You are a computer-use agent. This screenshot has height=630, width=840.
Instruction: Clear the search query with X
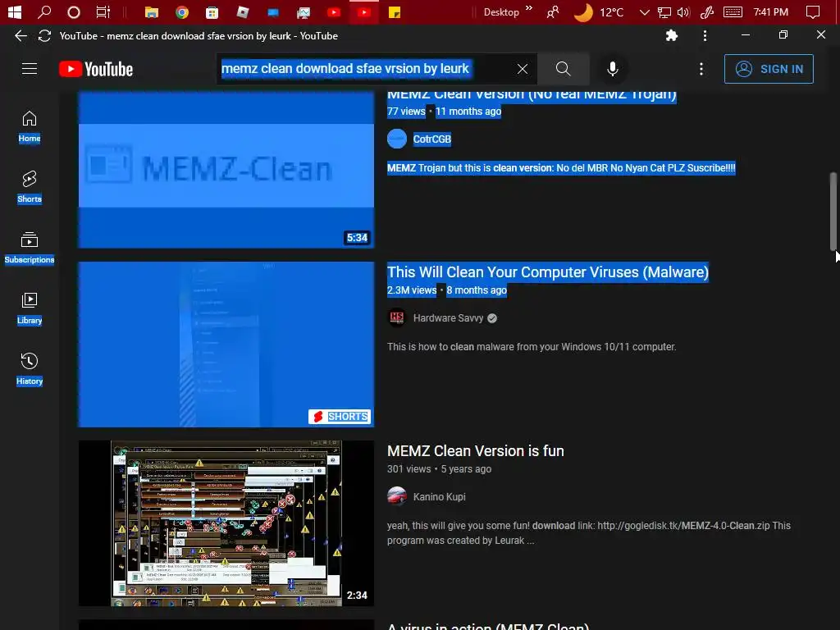coord(523,69)
